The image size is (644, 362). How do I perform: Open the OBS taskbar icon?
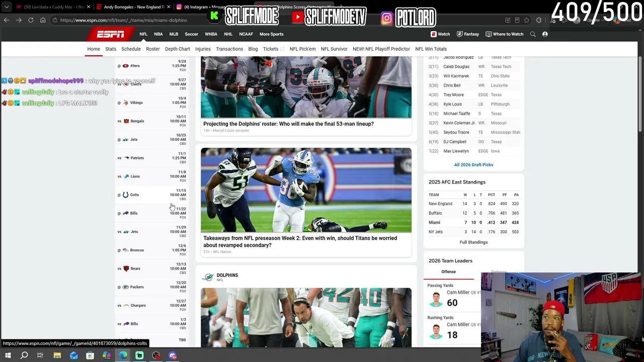click(x=156, y=355)
